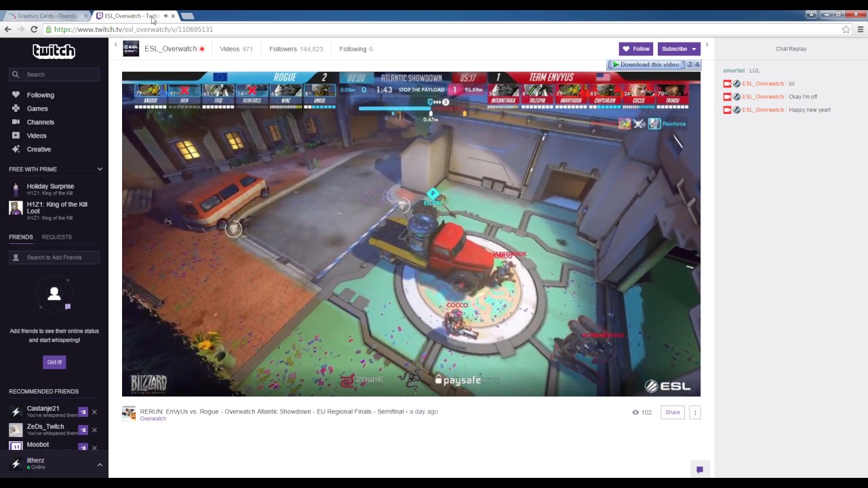The image size is (868, 488).
Task: Open a new browser tab
Action: (x=188, y=16)
